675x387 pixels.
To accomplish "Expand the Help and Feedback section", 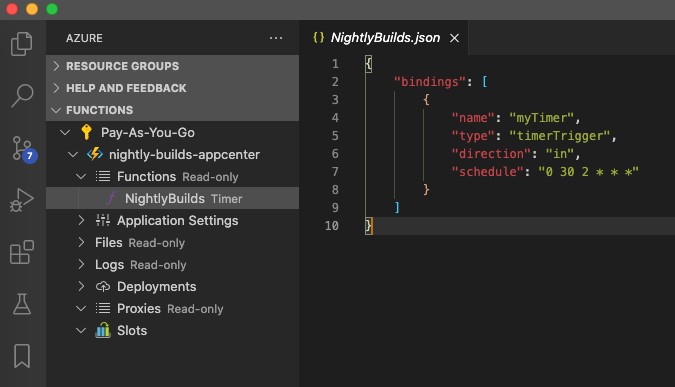I will 56,88.
